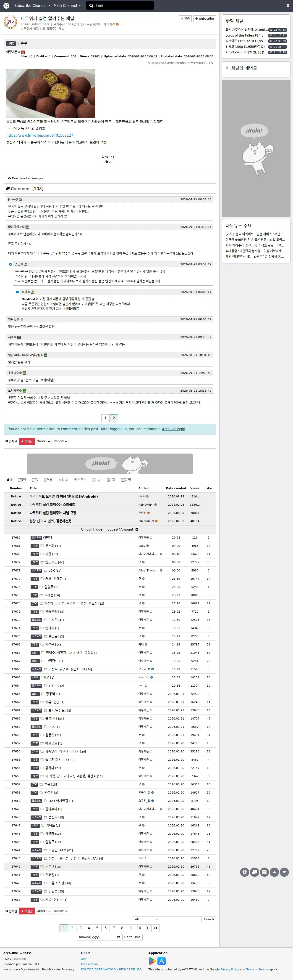The image size is (293, 980).
Task: Click the settings gear floating button
Action: click(245, 872)
